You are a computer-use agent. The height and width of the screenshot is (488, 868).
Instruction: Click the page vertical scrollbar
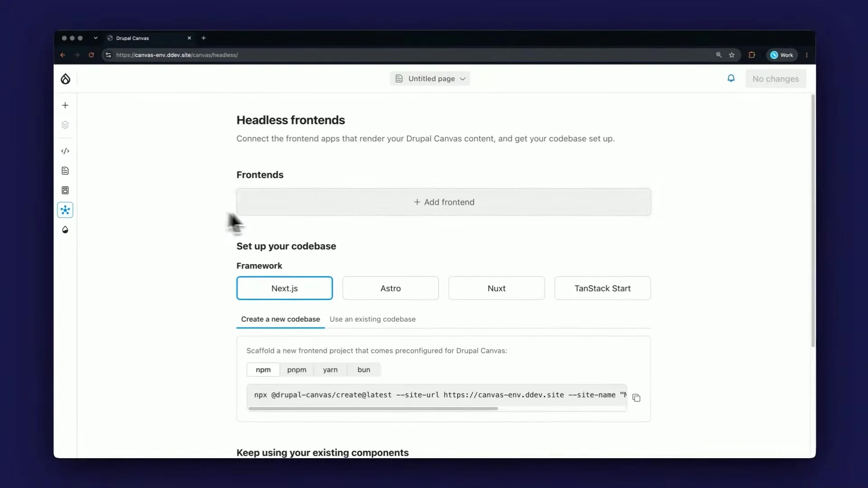pyautogui.click(x=813, y=221)
